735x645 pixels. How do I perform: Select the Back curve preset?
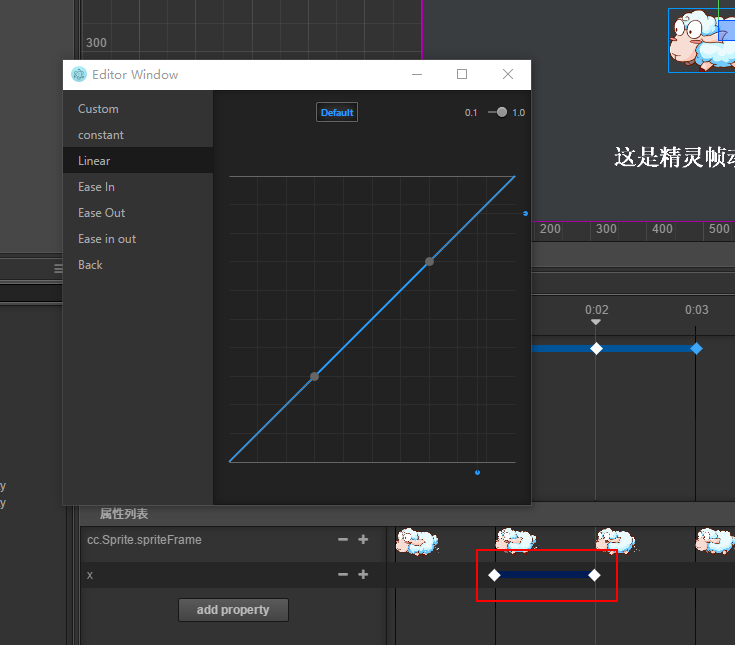pos(138,265)
